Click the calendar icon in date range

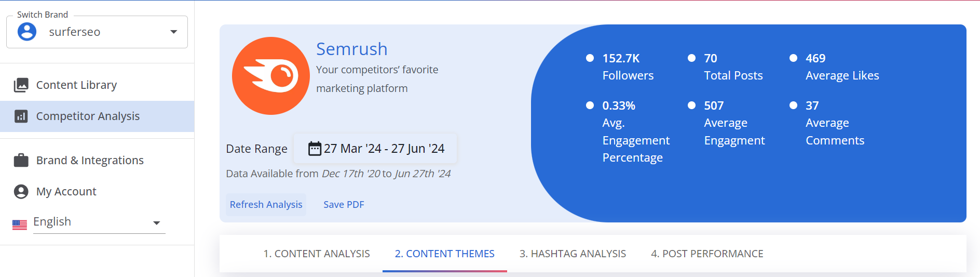click(315, 149)
